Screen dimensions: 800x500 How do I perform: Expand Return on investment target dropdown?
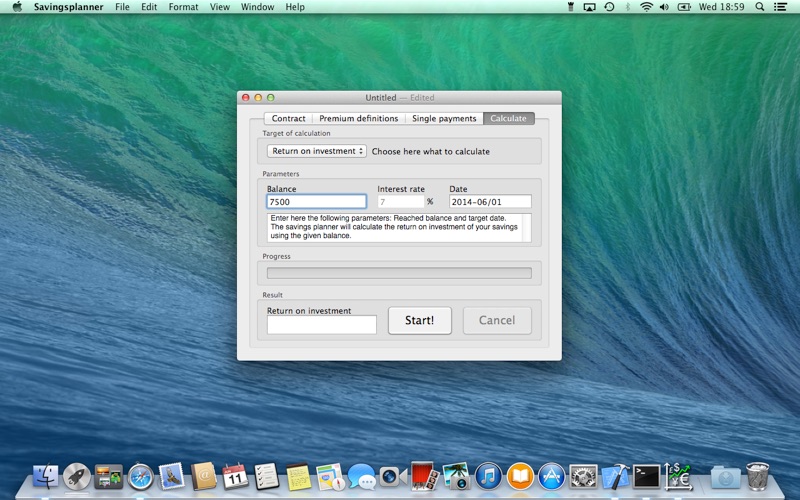316,151
